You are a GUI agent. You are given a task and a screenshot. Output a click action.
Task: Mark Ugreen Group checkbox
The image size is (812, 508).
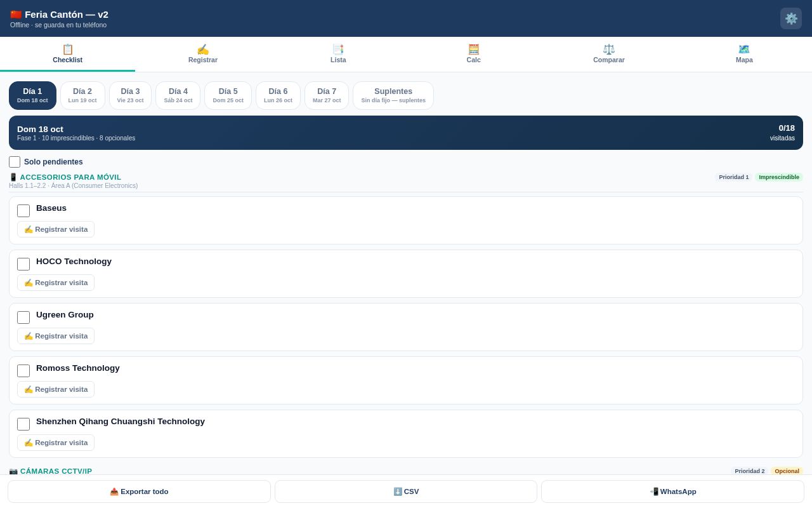[x=23, y=317]
